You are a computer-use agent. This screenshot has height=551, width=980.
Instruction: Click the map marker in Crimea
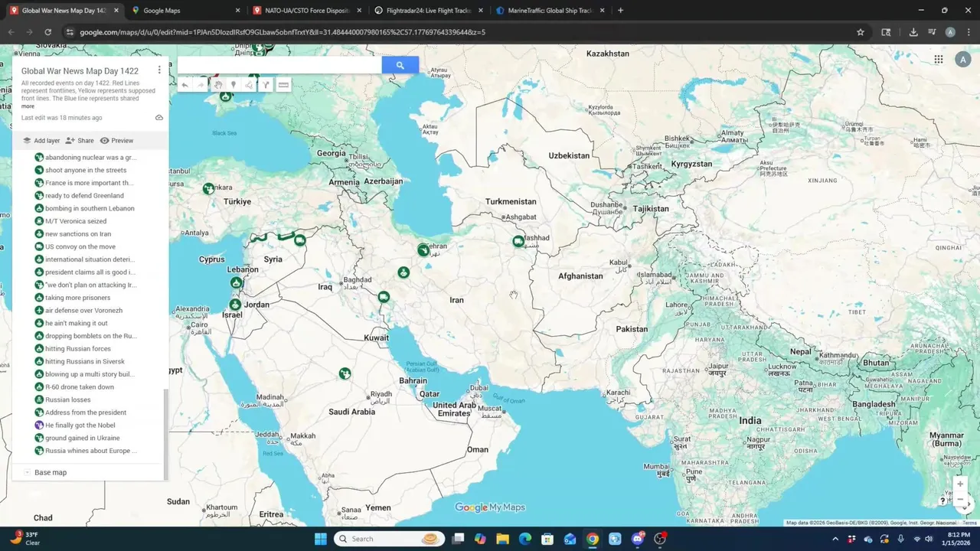[226, 96]
